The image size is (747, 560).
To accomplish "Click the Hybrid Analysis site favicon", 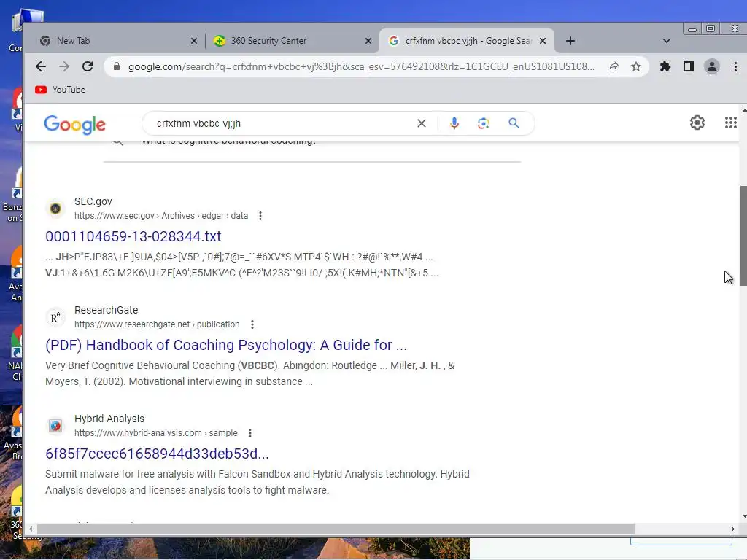I will 55,426.
